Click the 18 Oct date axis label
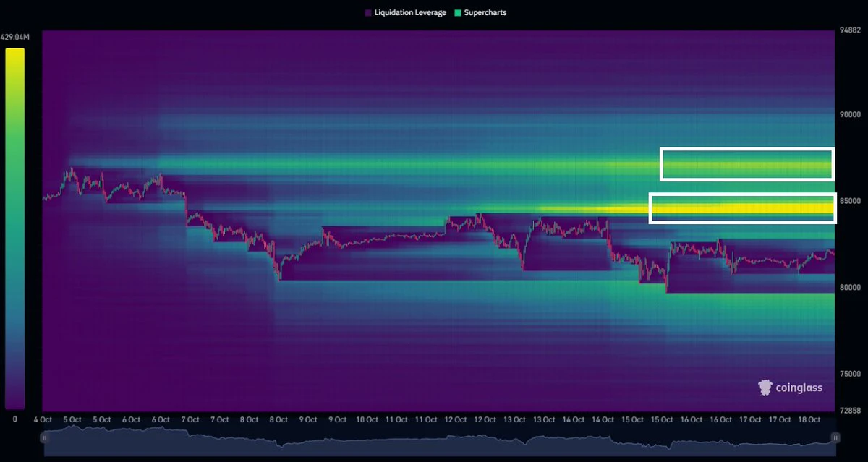 click(x=809, y=419)
